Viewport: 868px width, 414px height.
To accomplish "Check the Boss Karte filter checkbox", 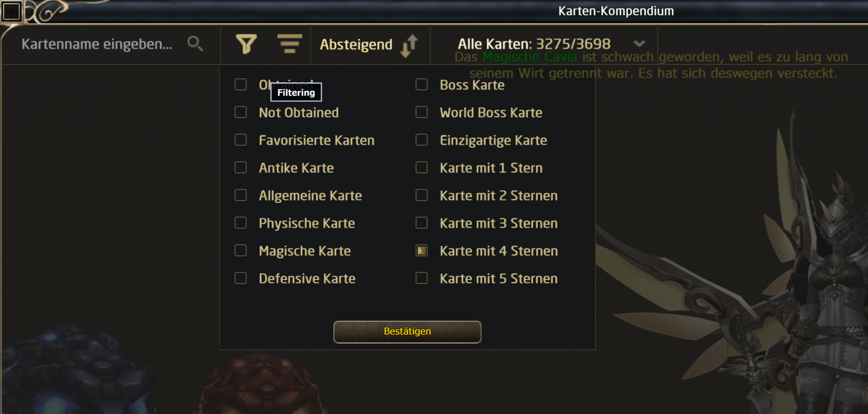I will pyautogui.click(x=421, y=85).
